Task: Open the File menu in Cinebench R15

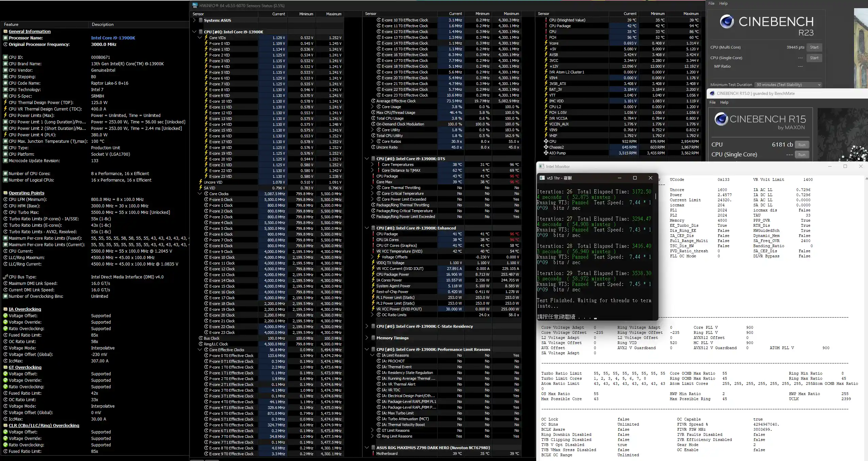Action: point(713,102)
